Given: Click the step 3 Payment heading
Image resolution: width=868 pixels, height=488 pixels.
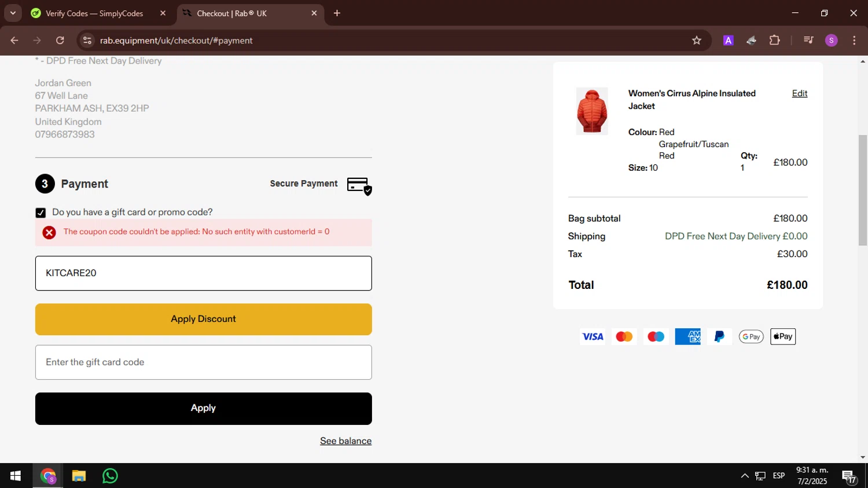Looking at the screenshot, I should tap(84, 184).
